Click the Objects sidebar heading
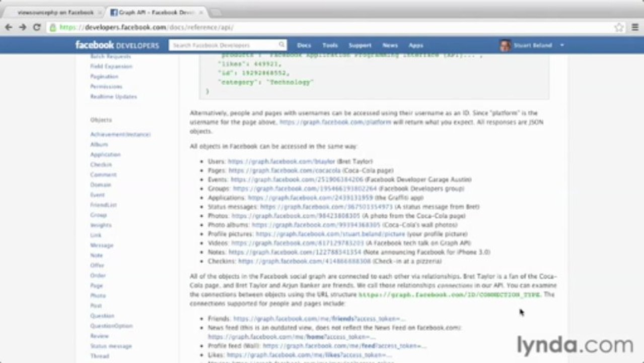 [x=101, y=120]
